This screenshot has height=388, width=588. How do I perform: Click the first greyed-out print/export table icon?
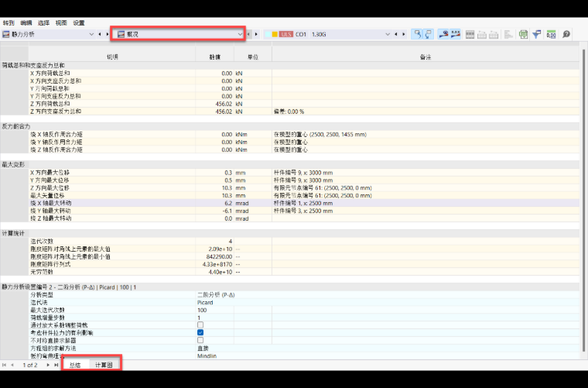tap(482, 35)
